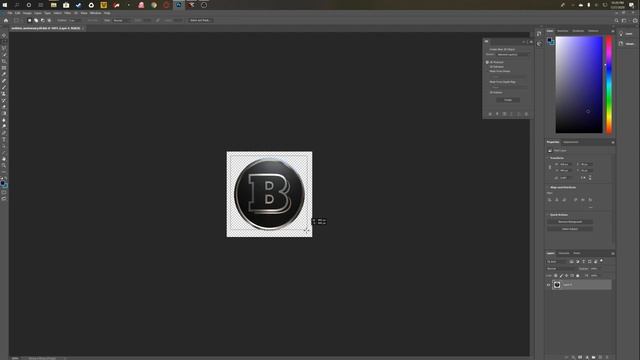This screenshot has width=640, height=360.
Task: Switch to the Channels tab
Action: 564,253
